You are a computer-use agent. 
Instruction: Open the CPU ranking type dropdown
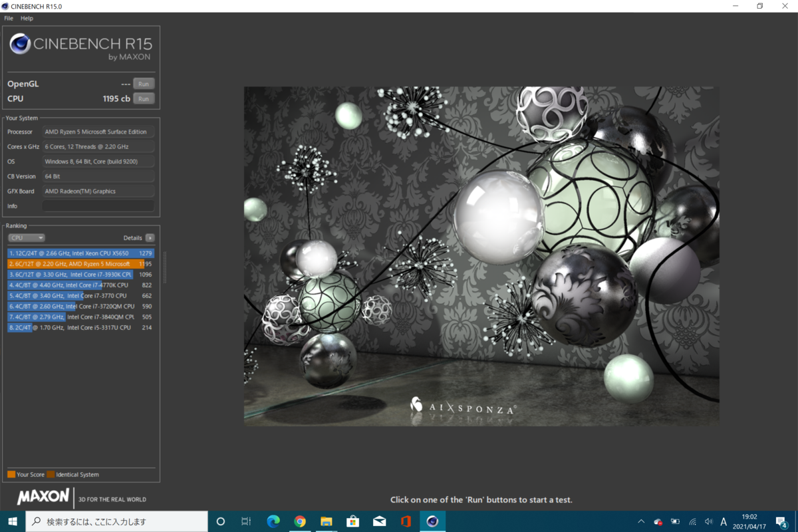(x=27, y=237)
